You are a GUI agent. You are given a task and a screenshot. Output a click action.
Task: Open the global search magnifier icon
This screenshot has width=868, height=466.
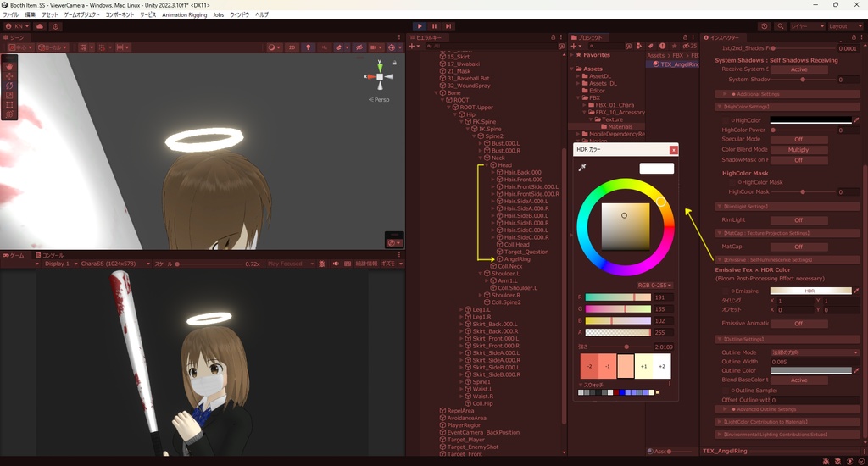(x=781, y=26)
